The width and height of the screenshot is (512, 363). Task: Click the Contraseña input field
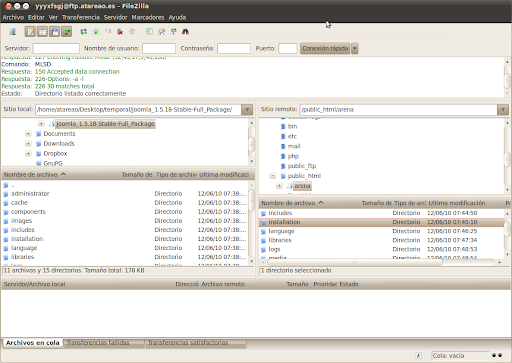234,48
